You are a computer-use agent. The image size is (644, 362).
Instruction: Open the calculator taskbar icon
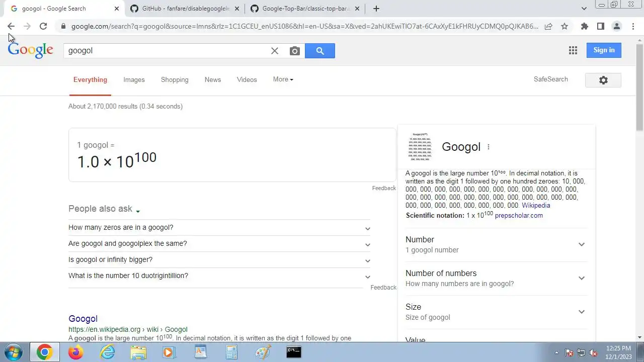(231, 352)
